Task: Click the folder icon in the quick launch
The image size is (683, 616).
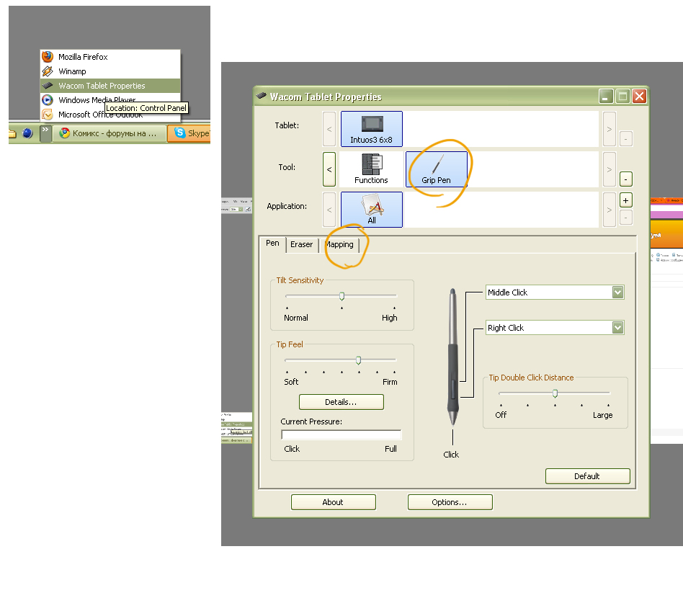Action: coord(12,134)
